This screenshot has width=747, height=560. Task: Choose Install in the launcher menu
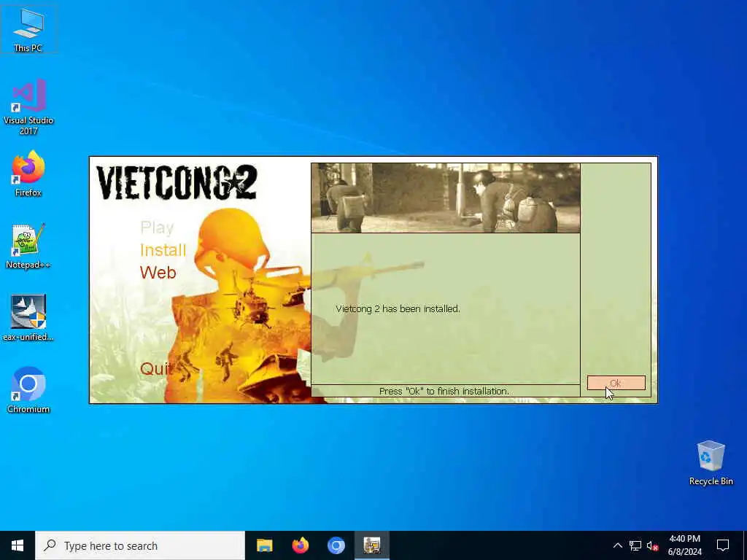coord(163,250)
